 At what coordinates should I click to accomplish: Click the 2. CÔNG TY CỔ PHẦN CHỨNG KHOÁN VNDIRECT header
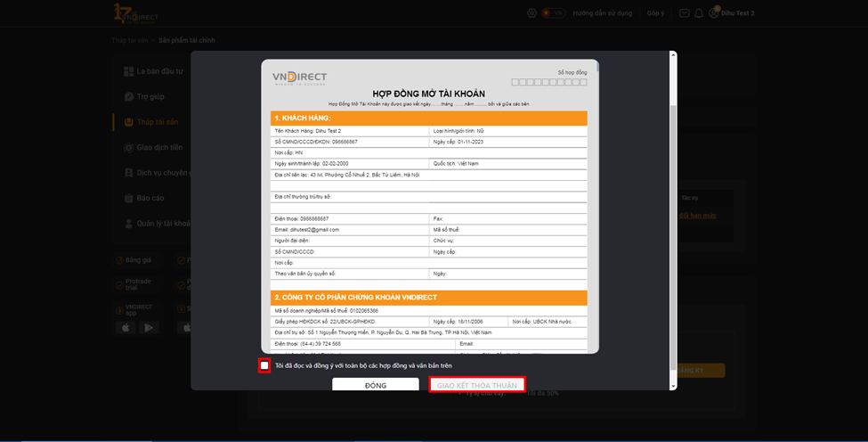coord(428,298)
